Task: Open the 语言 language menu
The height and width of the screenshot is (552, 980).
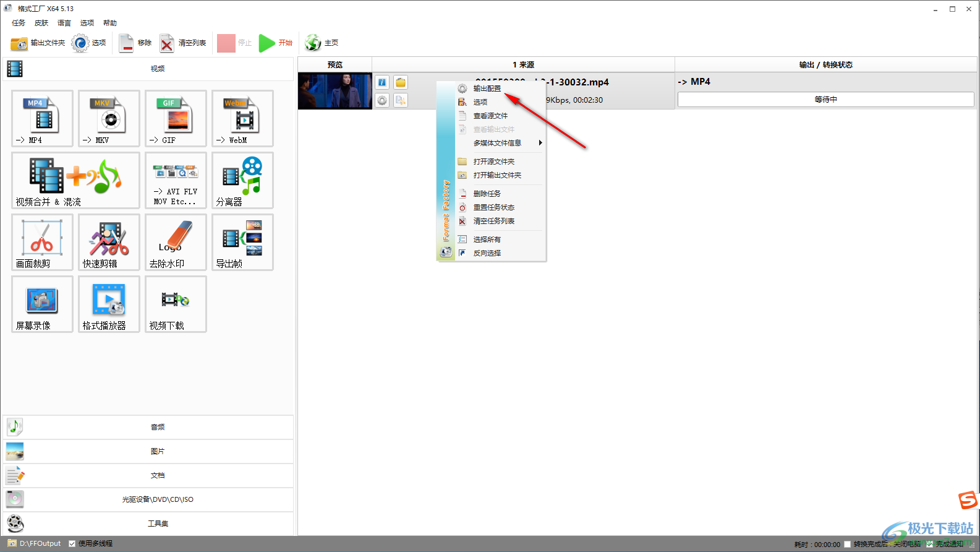Action: click(x=64, y=23)
